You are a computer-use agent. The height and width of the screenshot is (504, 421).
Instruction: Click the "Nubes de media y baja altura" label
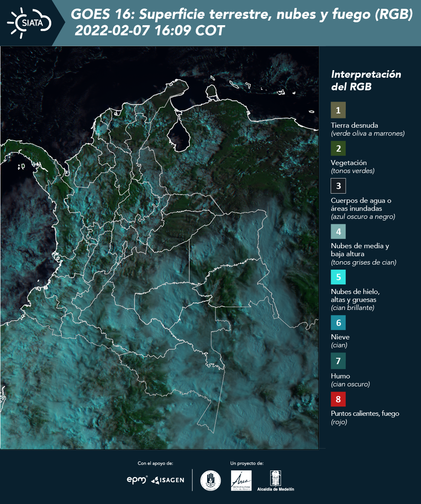tap(360, 250)
